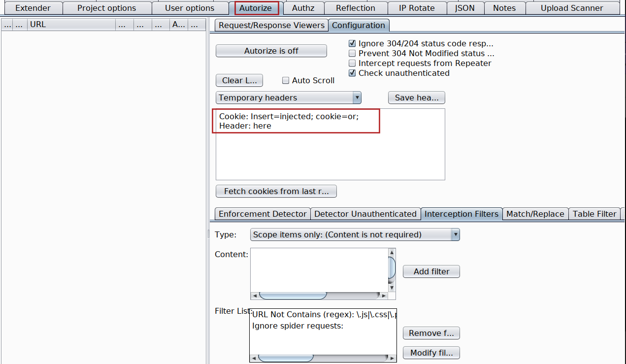Click Fetch cookies from last request
This screenshot has height=364, width=626.
276,191
